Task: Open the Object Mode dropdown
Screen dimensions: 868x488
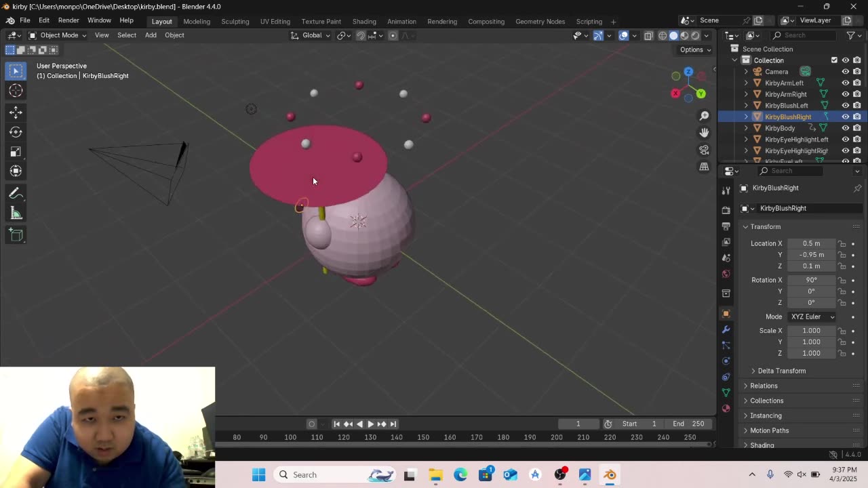Action: pyautogui.click(x=58, y=35)
